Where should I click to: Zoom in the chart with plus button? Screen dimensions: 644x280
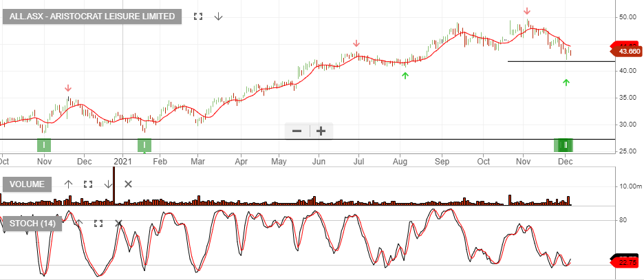point(321,131)
